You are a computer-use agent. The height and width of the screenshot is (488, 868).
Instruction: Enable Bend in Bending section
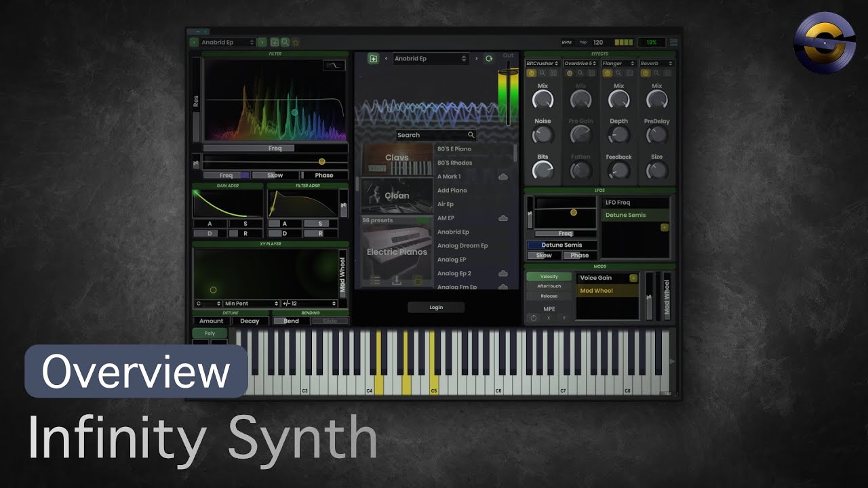coord(291,321)
